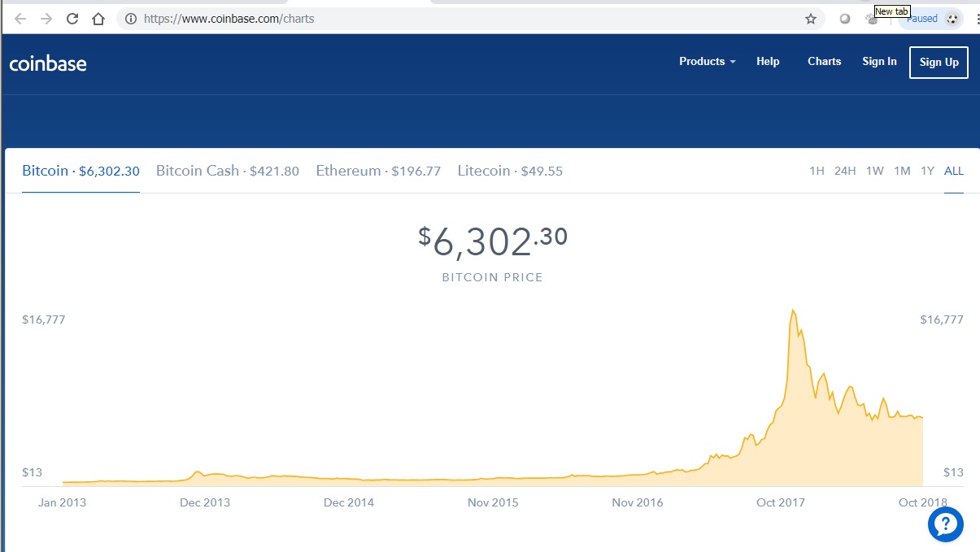Focus the address bar URL field
Image resolution: width=980 pixels, height=552 pixels.
coord(472,19)
